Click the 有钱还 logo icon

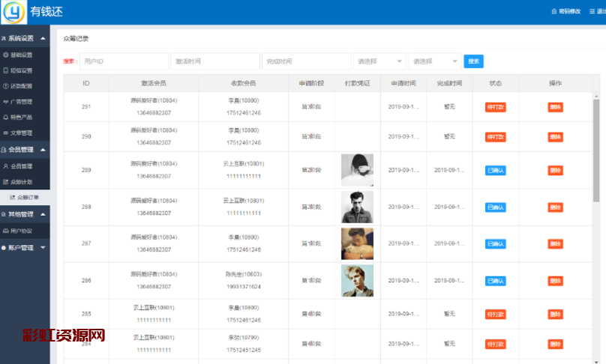point(13,12)
